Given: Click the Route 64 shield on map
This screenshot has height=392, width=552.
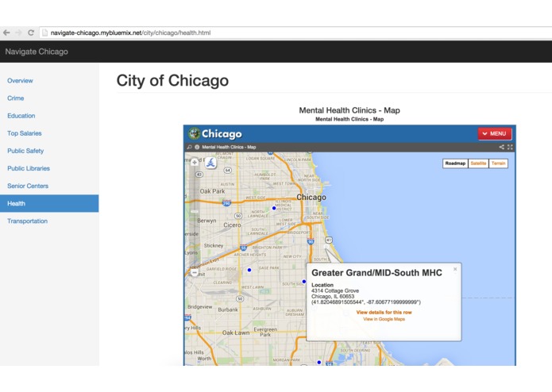Looking at the screenshot, I should [x=228, y=170].
